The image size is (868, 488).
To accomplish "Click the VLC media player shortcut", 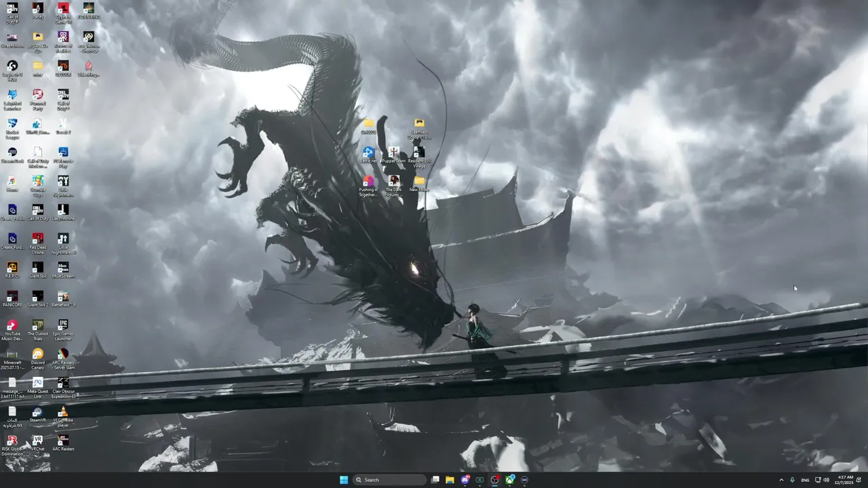I will point(63,415).
